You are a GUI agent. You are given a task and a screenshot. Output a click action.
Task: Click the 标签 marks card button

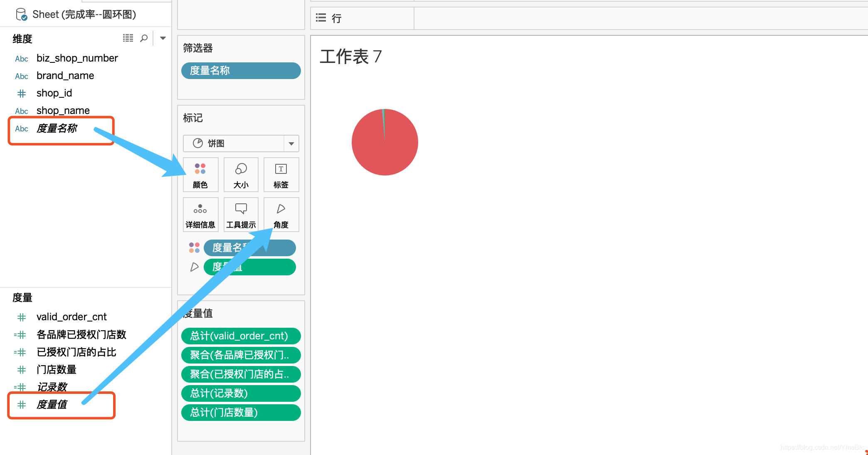click(x=281, y=175)
